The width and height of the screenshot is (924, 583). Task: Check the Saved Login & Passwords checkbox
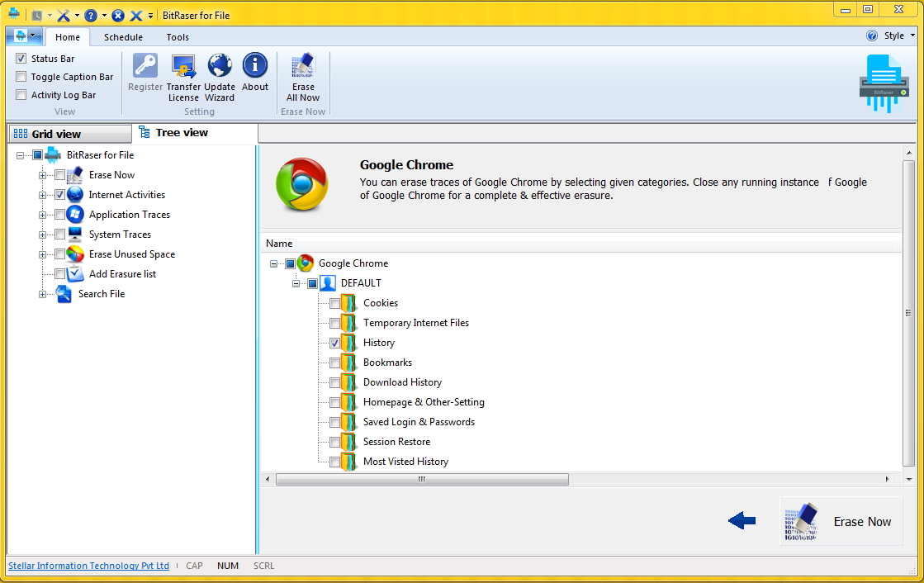click(x=334, y=422)
